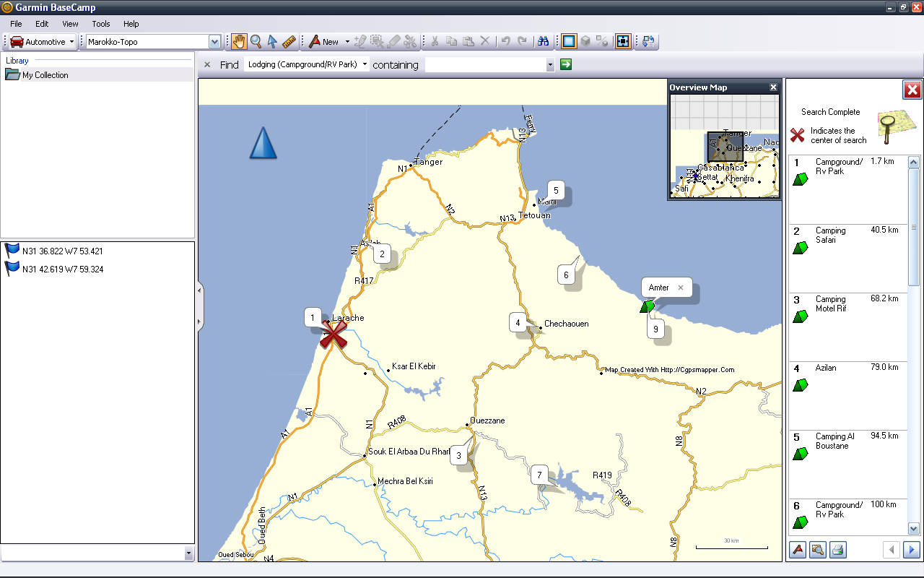Click the search results scrollbar thumb
Viewport: 924px width, 578px height.
(x=914, y=227)
